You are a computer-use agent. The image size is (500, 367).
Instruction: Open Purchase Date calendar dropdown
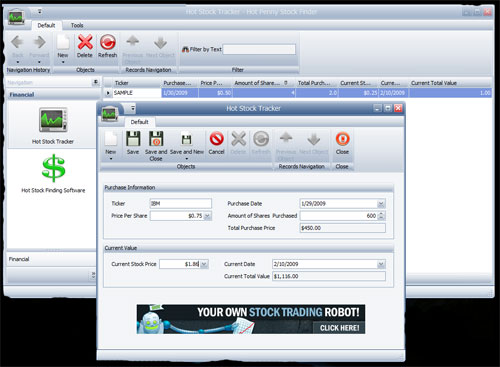point(381,204)
